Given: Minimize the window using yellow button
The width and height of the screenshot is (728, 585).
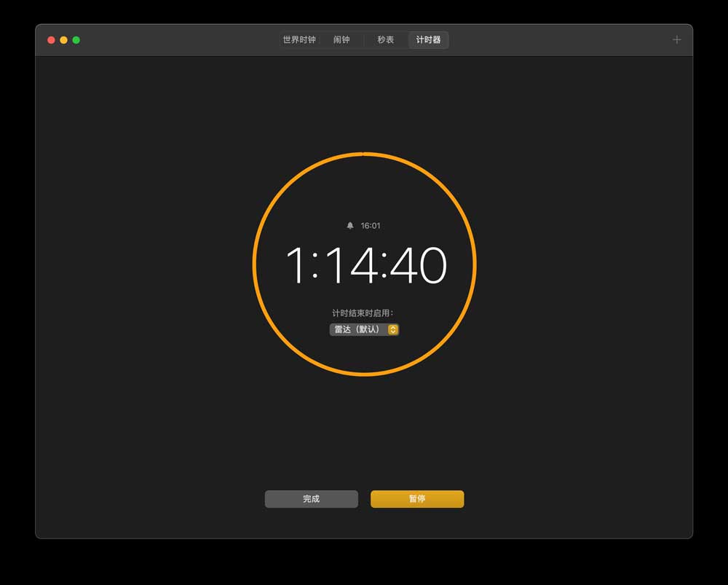Looking at the screenshot, I should [x=63, y=40].
